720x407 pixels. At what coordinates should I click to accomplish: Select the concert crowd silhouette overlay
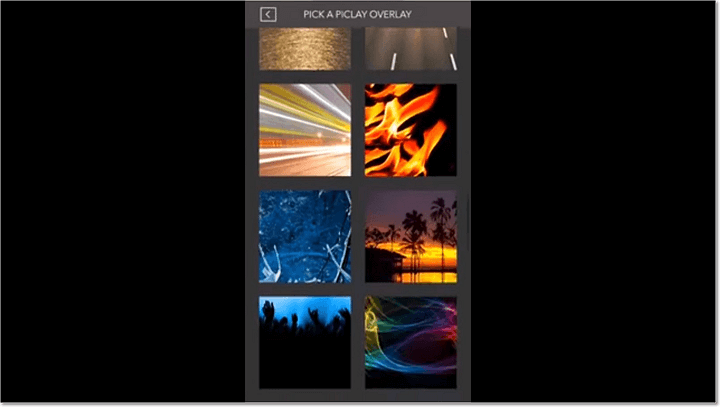point(305,343)
